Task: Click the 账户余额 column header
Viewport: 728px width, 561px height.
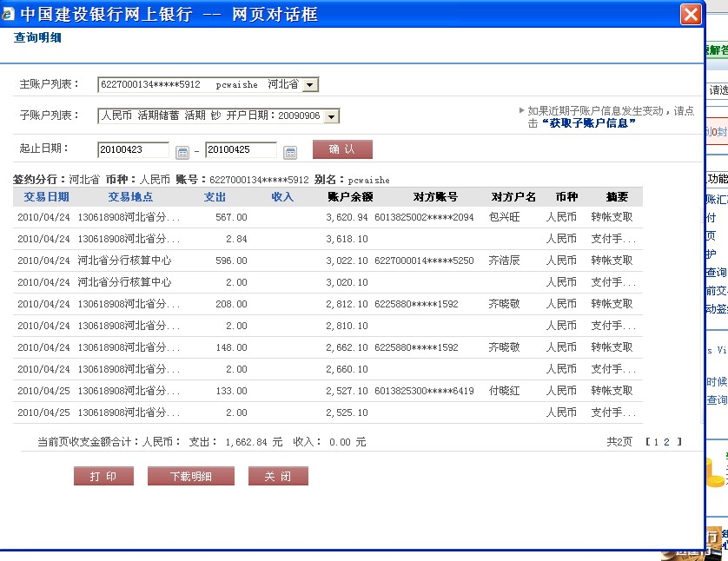Action: pos(351,197)
